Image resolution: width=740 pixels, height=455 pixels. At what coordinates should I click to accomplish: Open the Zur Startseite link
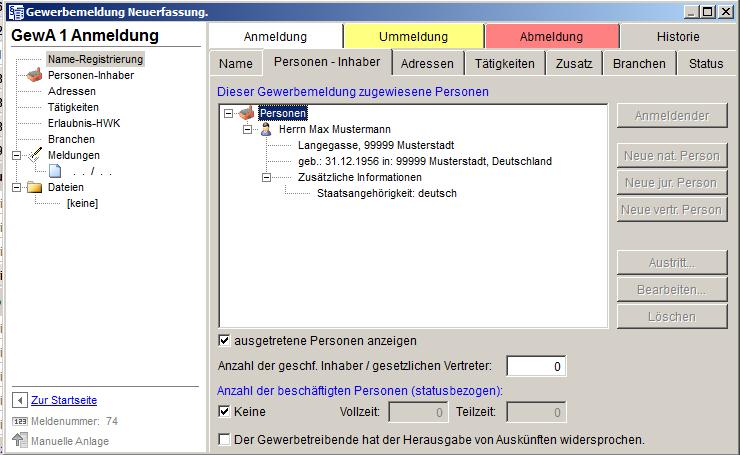click(64, 400)
